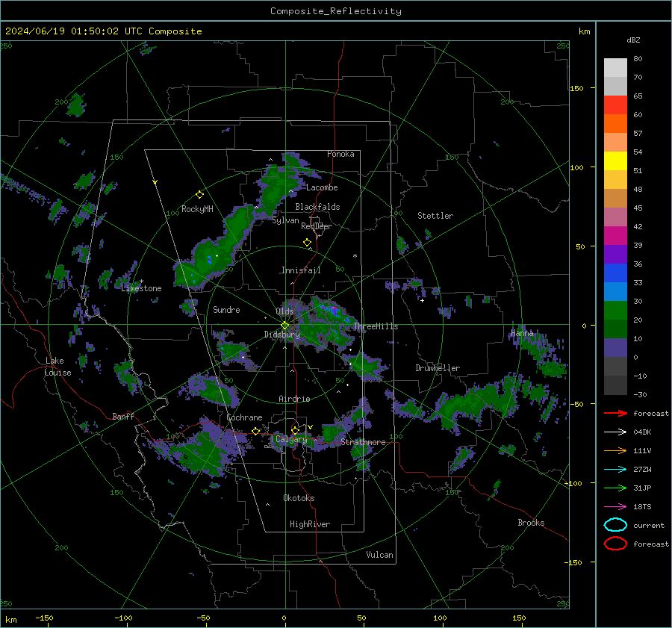Click the Sylvan label
The image size is (672, 628).
285,220
